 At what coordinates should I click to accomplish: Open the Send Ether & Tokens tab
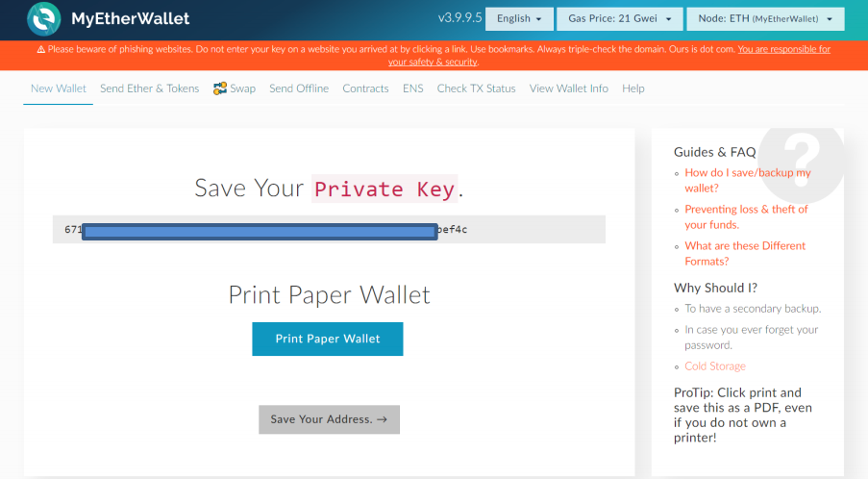tap(149, 88)
